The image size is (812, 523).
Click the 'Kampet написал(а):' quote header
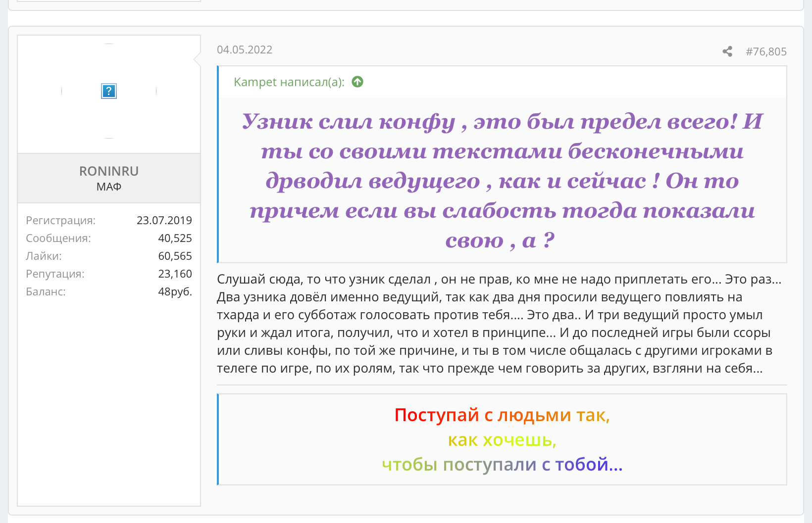(289, 82)
